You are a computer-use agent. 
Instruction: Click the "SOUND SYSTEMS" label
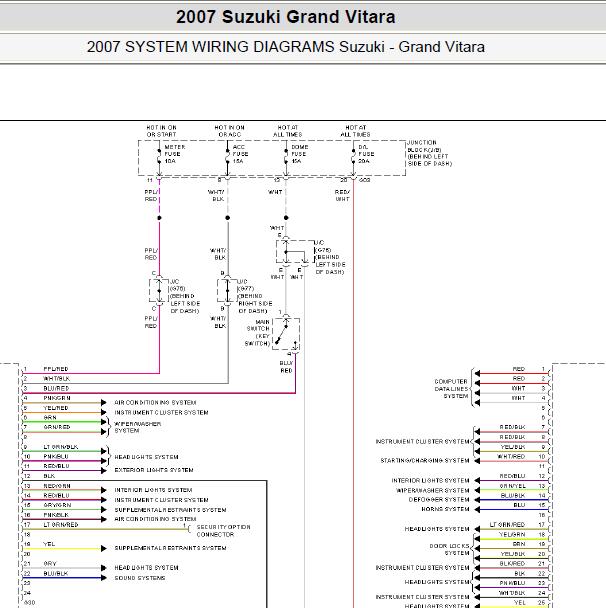(140, 578)
